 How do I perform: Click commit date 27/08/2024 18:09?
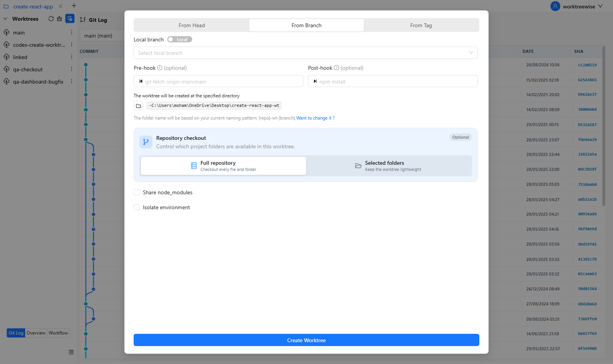(x=543, y=304)
